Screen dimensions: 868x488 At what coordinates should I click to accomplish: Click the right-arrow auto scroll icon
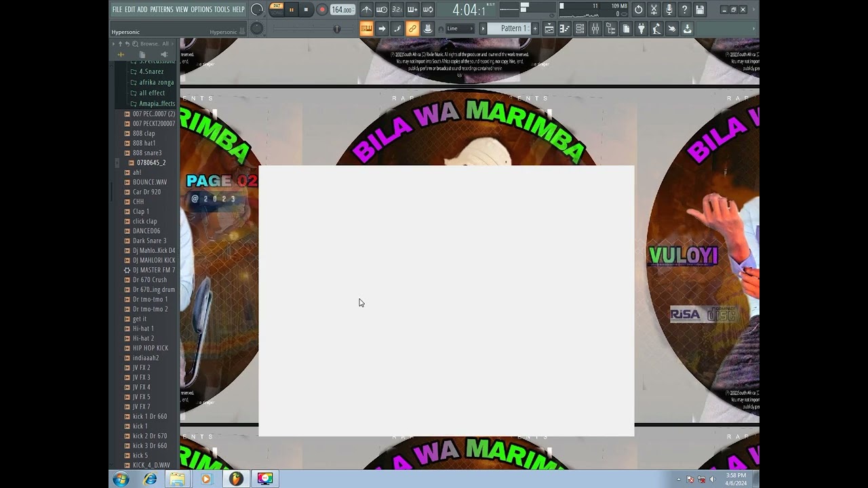(382, 28)
